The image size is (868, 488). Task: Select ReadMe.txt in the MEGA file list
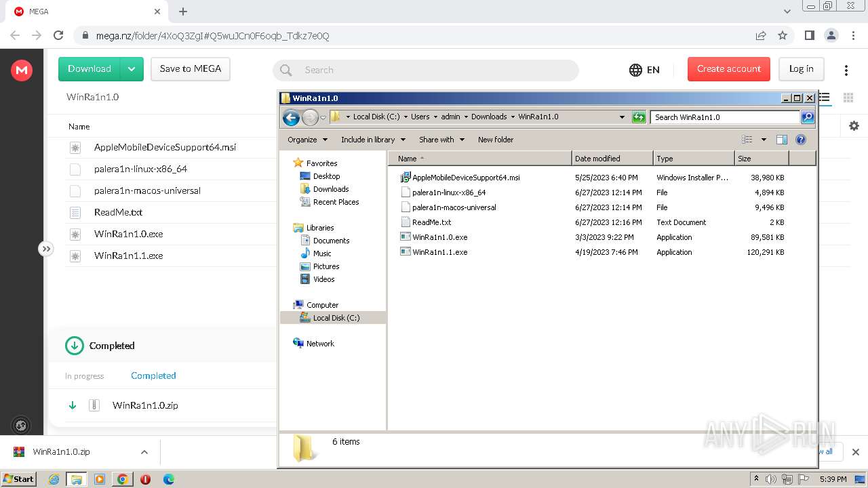tap(118, 212)
